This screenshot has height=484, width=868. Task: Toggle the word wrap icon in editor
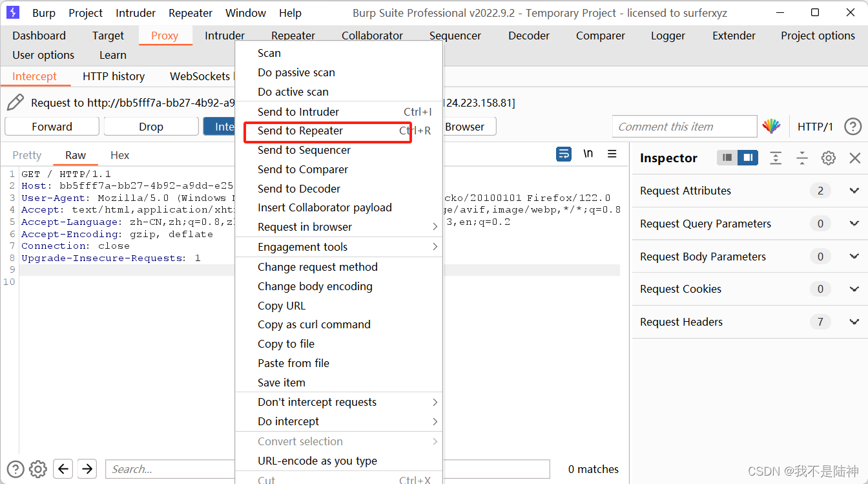(x=564, y=154)
